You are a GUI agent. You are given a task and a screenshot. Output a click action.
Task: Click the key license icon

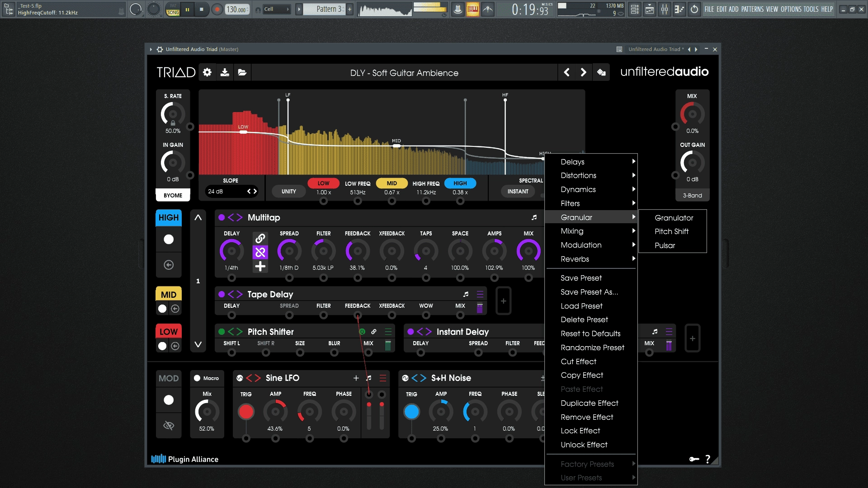[694, 459]
